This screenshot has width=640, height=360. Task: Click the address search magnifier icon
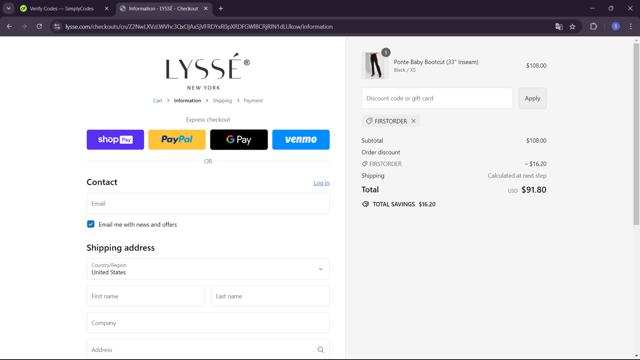(x=320, y=350)
